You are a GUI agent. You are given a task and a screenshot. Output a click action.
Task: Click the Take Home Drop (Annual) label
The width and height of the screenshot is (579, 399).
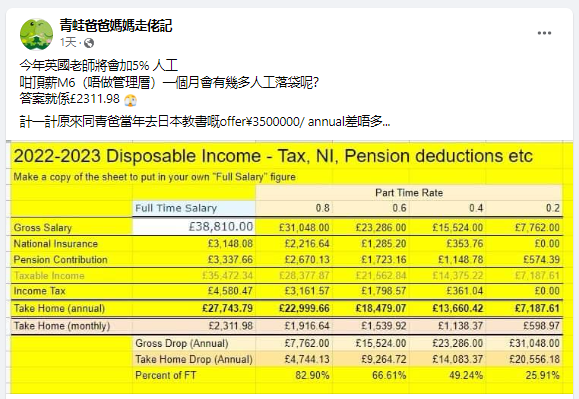click(194, 359)
